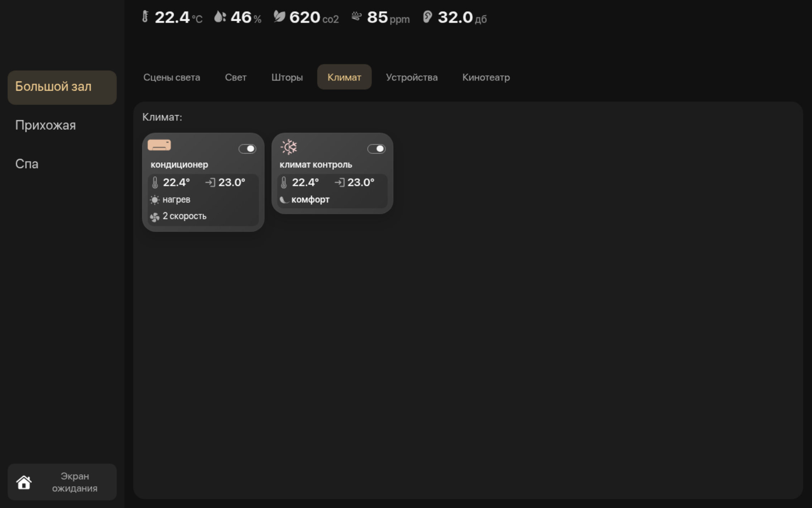Click the 2 скорость fan setting
Screen dimensions: 812x508
pos(184,216)
